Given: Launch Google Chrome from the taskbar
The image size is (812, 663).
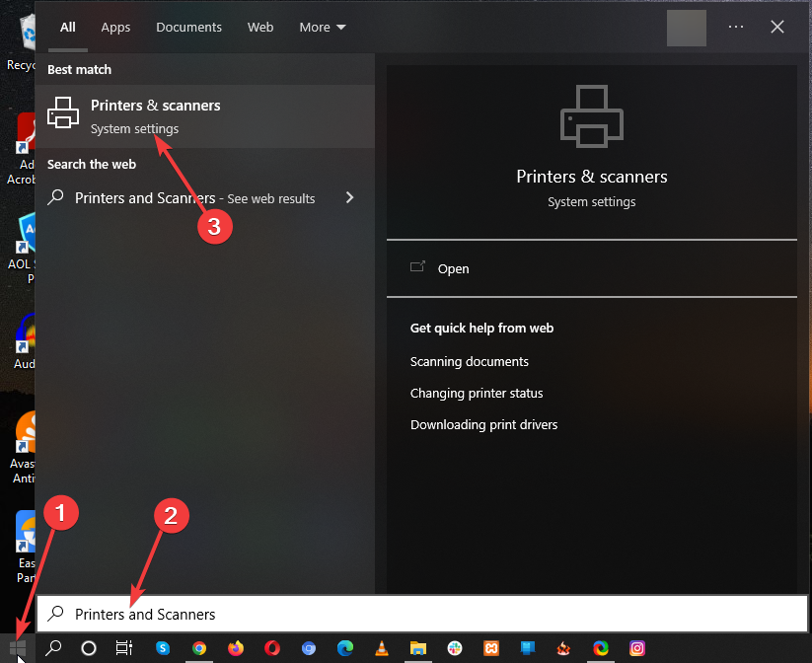Looking at the screenshot, I should [x=199, y=648].
